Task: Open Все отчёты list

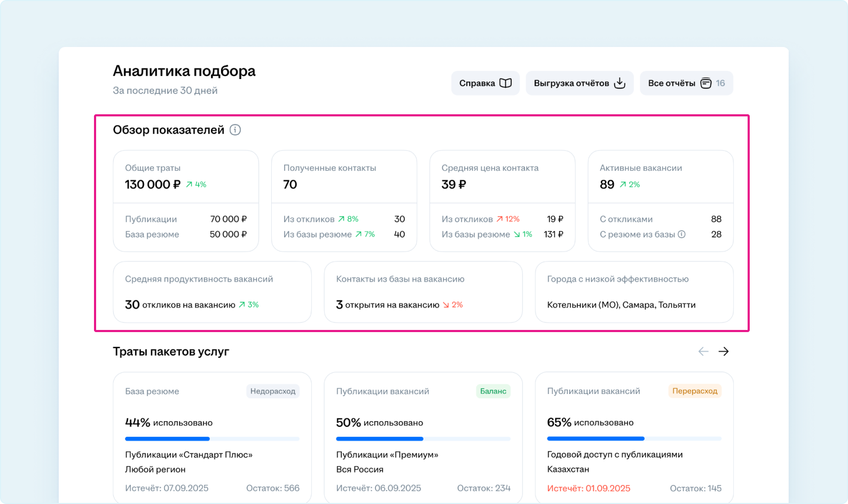Action: pyautogui.click(x=686, y=83)
